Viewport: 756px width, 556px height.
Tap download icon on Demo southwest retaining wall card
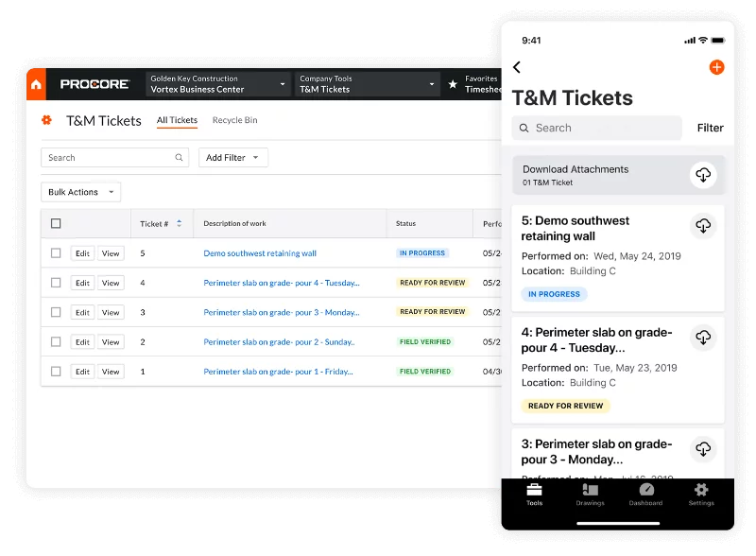702,226
